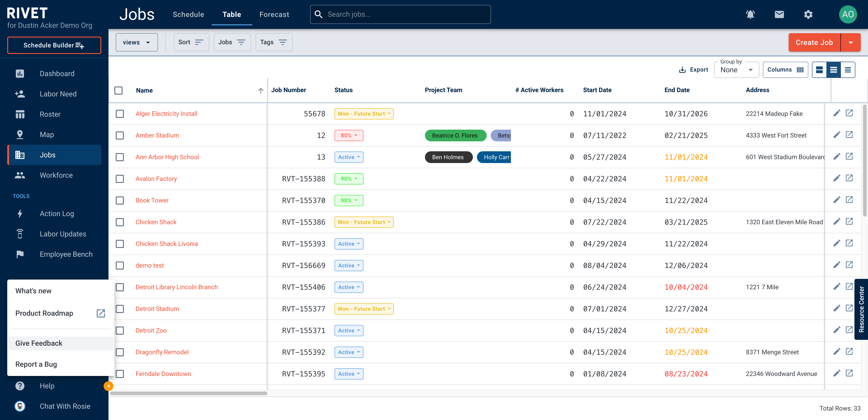Image resolution: width=868 pixels, height=420 pixels.
Task: Open Action Log tool
Action: [x=54, y=214]
